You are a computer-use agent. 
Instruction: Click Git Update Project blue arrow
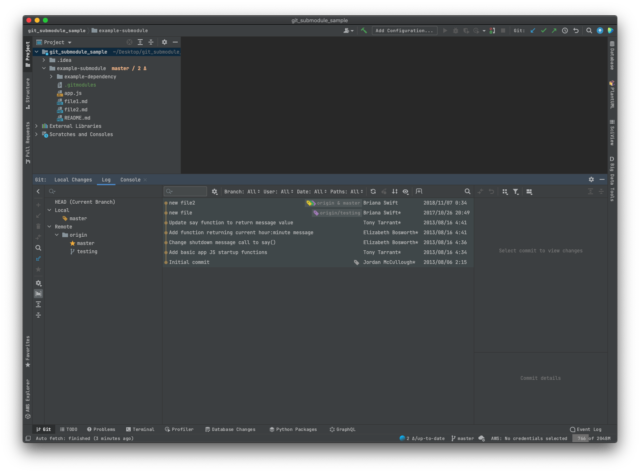[533, 31]
